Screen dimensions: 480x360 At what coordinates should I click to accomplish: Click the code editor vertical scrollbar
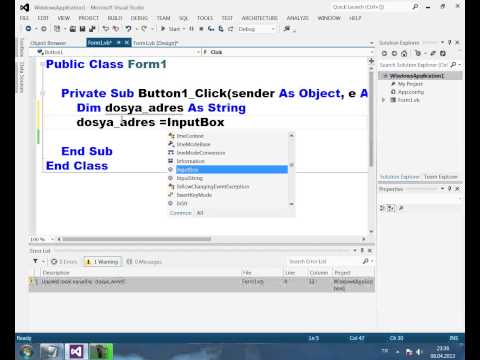coord(371,118)
